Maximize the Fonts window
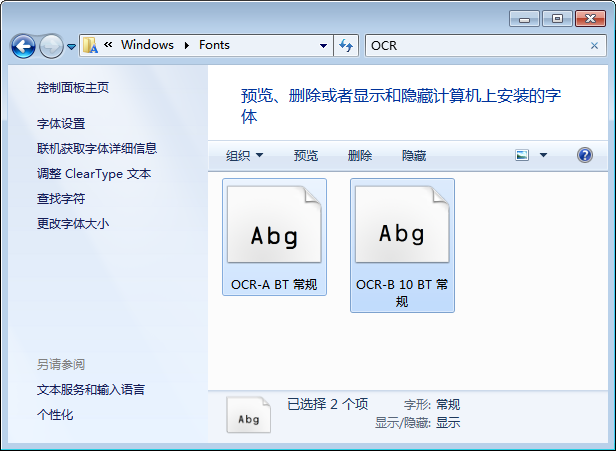Image resolution: width=616 pixels, height=451 pixels. pyautogui.click(x=557, y=19)
